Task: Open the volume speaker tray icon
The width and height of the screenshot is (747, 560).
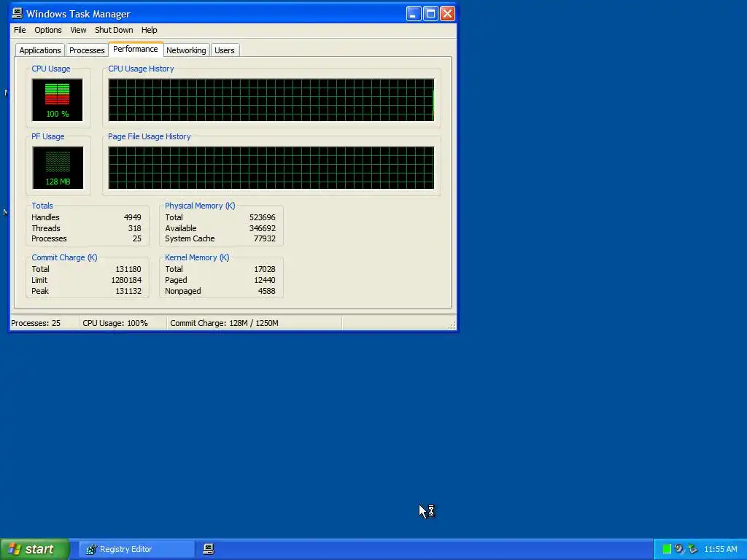Action: tap(679, 549)
